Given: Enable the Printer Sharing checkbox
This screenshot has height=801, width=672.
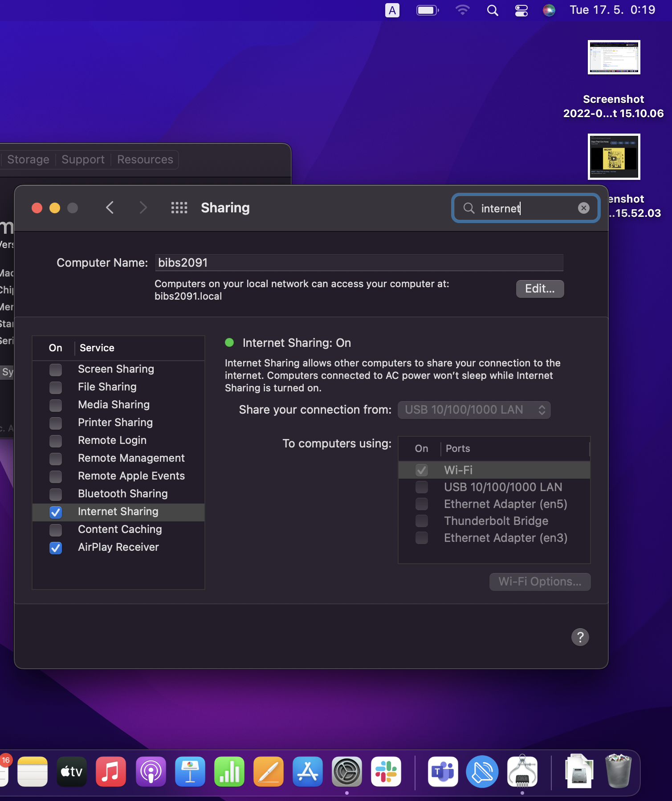Looking at the screenshot, I should [x=56, y=423].
